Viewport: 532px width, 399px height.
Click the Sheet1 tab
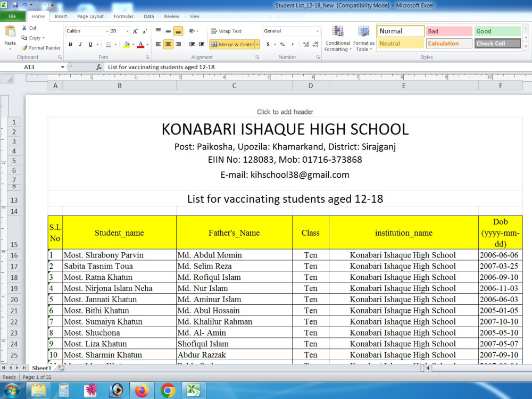(x=41, y=368)
